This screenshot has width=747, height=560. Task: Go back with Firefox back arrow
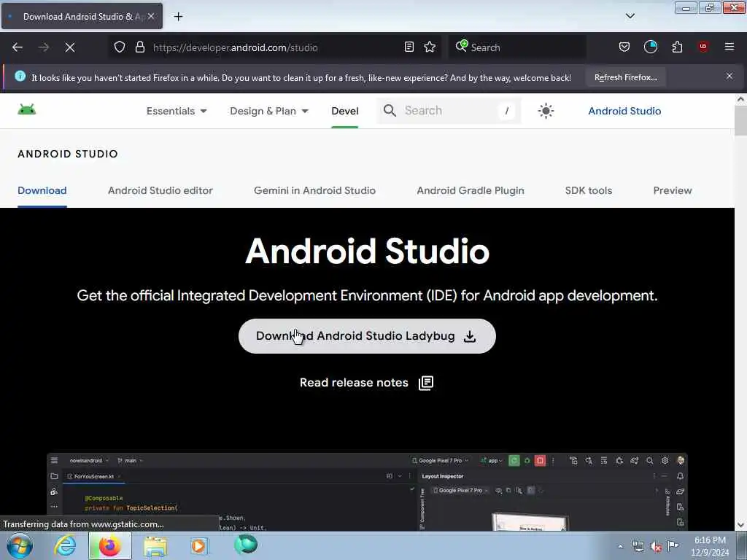coord(18,47)
